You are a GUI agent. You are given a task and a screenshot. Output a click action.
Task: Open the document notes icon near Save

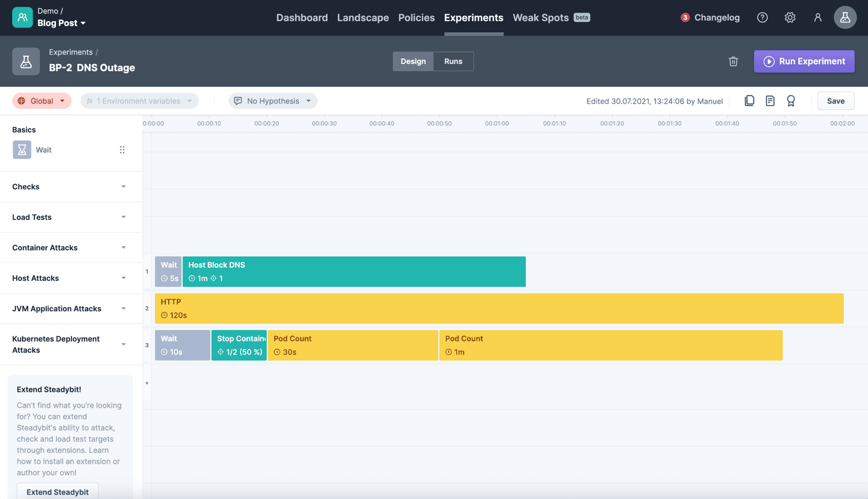click(770, 101)
